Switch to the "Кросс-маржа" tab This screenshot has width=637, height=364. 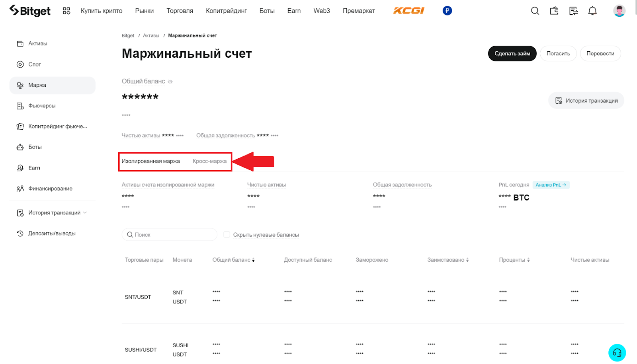point(209,161)
